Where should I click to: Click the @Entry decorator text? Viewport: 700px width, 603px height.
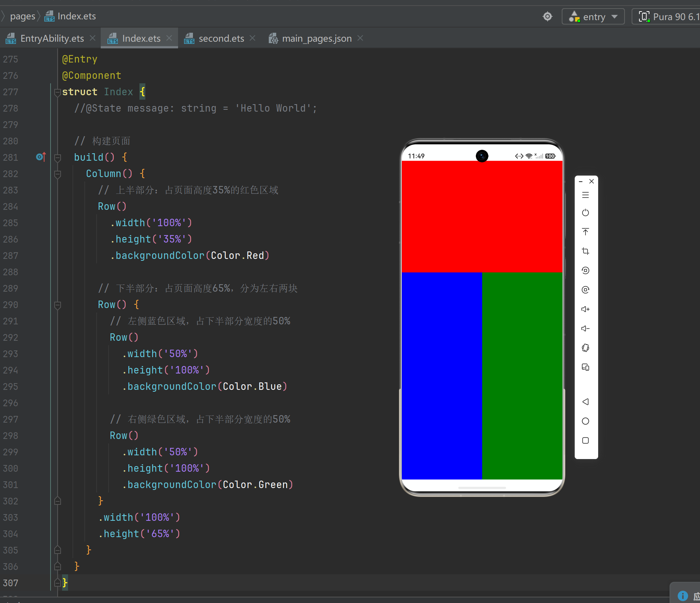pos(80,59)
